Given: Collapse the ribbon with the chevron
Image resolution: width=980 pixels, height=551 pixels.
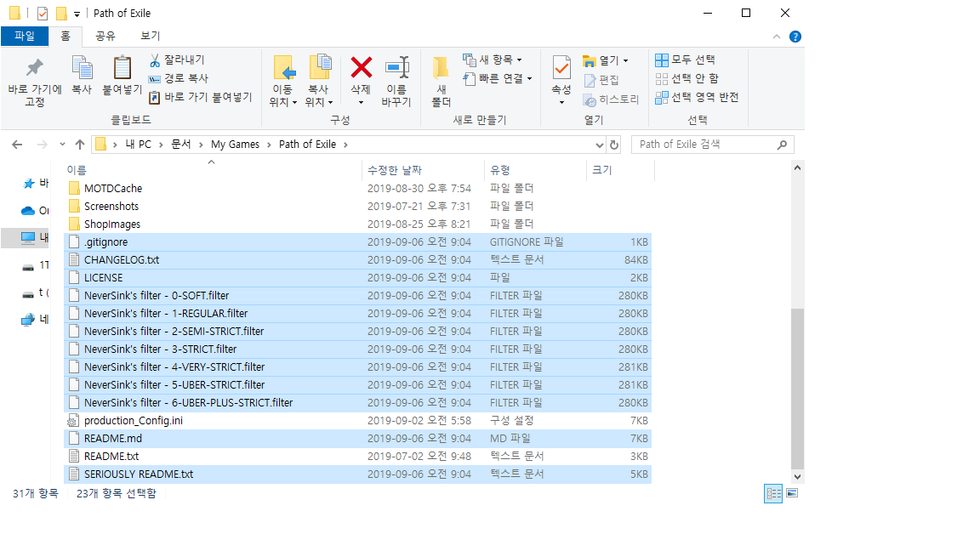Looking at the screenshot, I should click(x=776, y=37).
